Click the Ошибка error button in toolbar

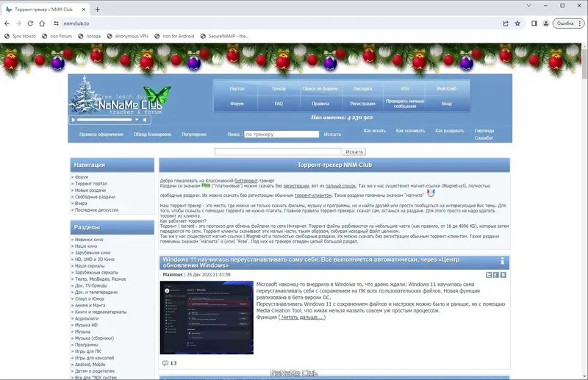(568, 24)
